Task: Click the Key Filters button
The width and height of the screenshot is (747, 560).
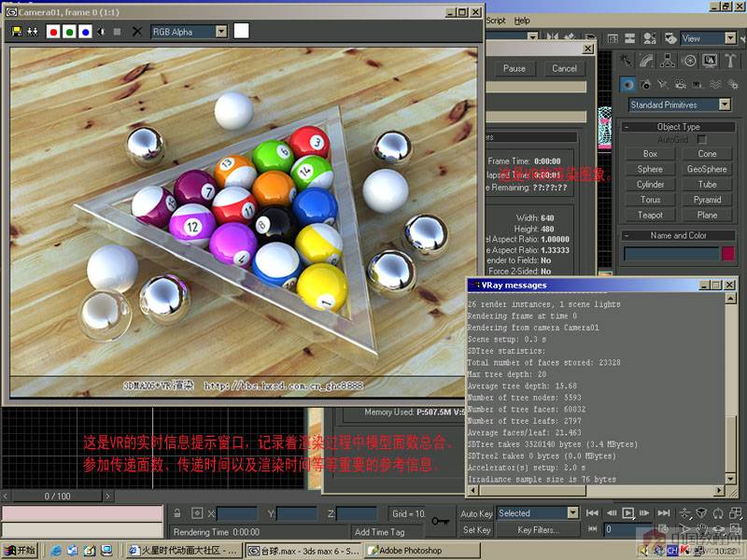Action: coord(538,529)
